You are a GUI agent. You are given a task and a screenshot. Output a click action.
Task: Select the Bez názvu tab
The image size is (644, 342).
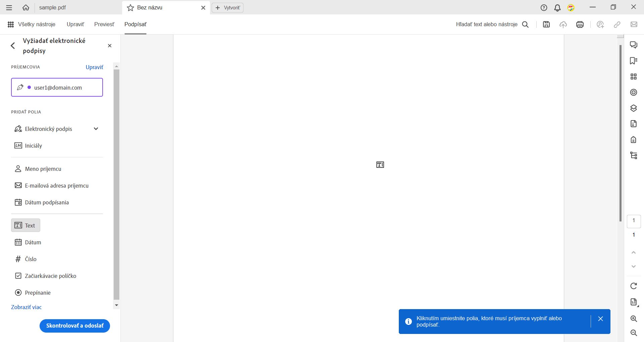click(x=166, y=8)
